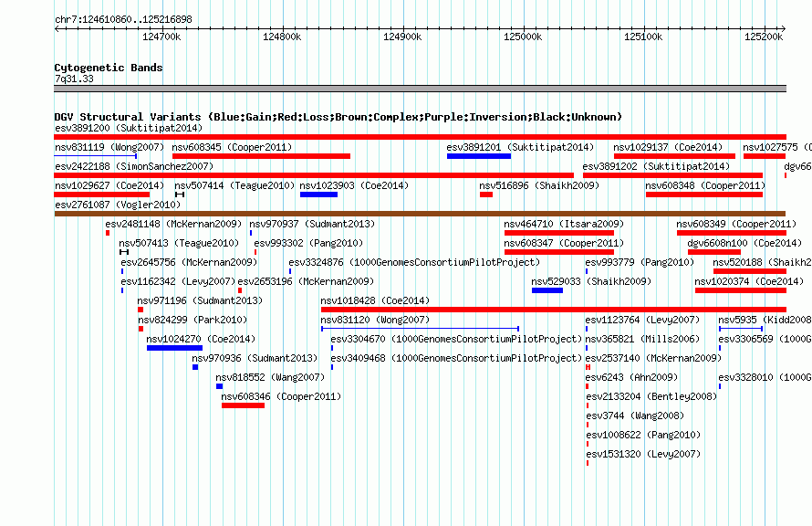Viewport: 812px width, 526px height.
Task: Open esv3304670 (1000GenomesConsortiumPilotProject) entry
Action: [x=456, y=339]
